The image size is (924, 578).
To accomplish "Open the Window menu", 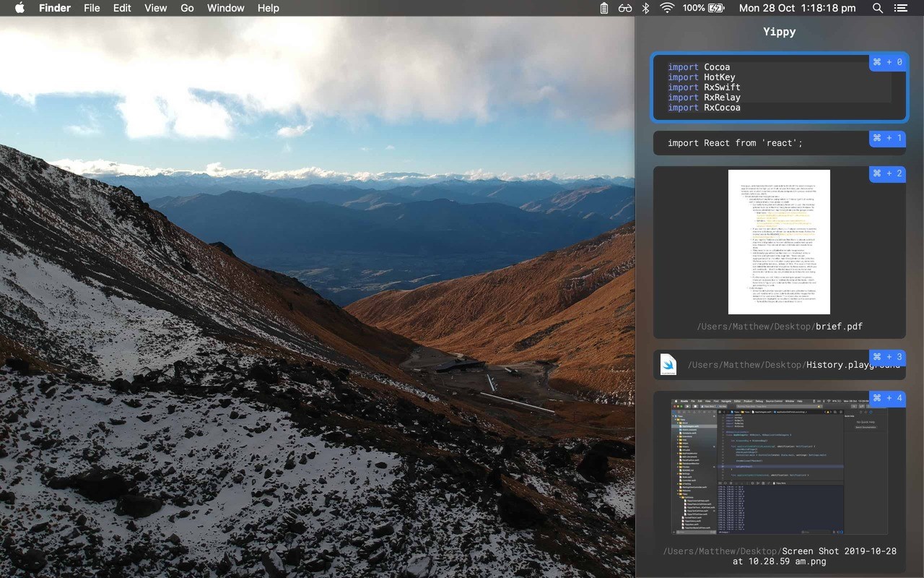I will pyautogui.click(x=225, y=8).
